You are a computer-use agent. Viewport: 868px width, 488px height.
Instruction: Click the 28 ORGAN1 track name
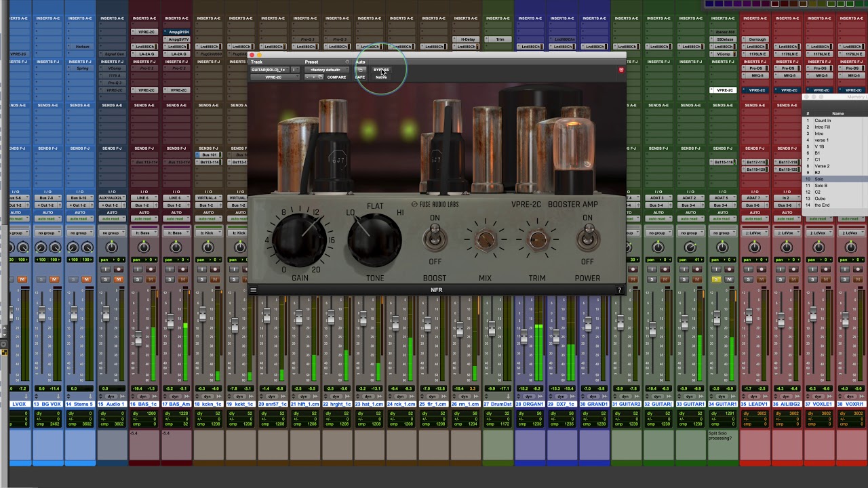(530, 404)
